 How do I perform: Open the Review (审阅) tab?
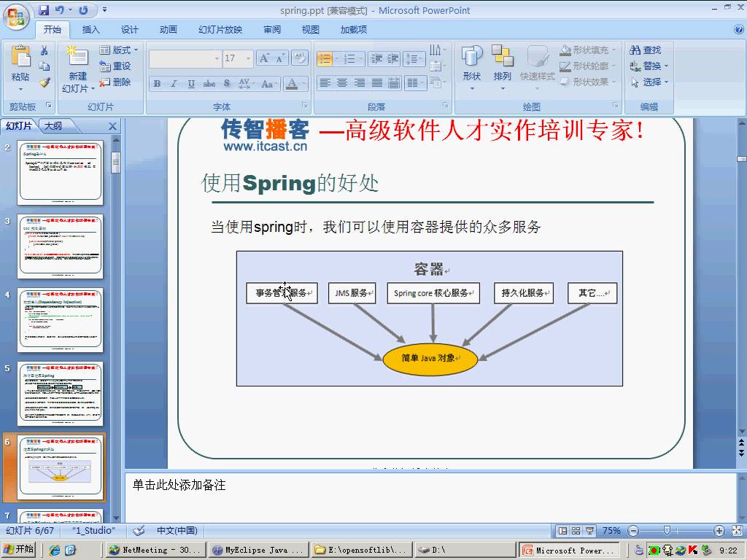pos(272,29)
